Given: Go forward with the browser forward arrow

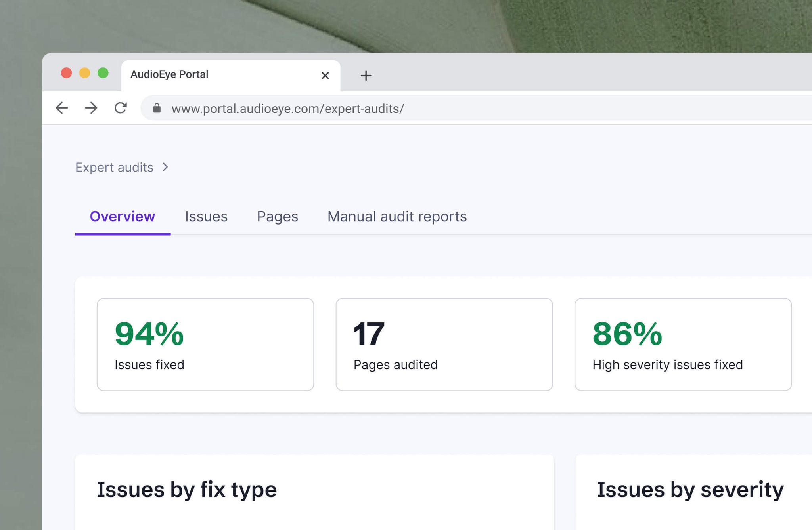Looking at the screenshot, I should [91, 108].
